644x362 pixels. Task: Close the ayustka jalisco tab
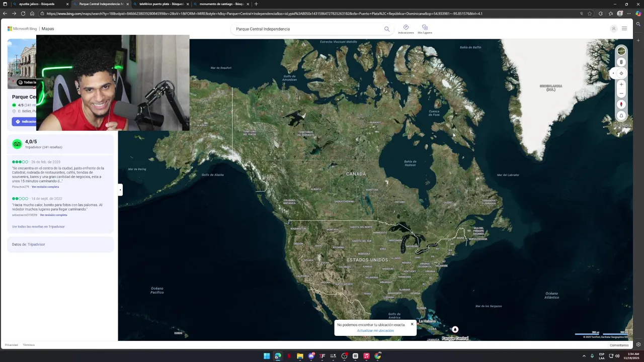67,4
